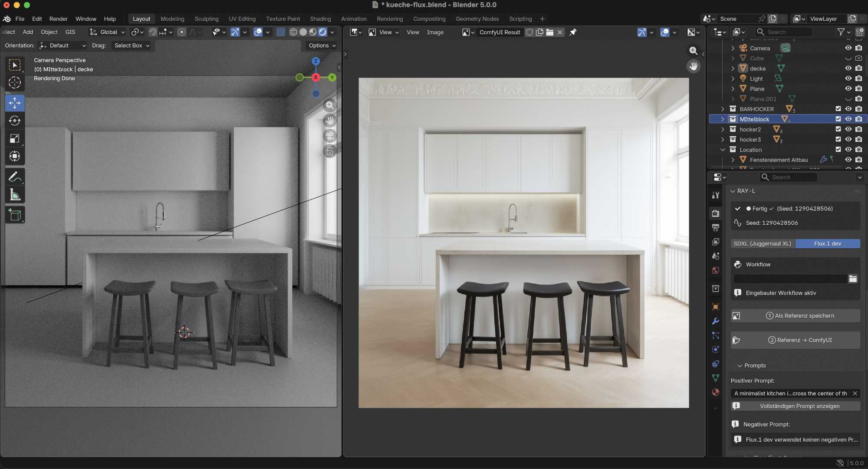This screenshot has width=868, height=469.
Task: Toggle Location collection checkbox
Action: (x=838, y=150)
